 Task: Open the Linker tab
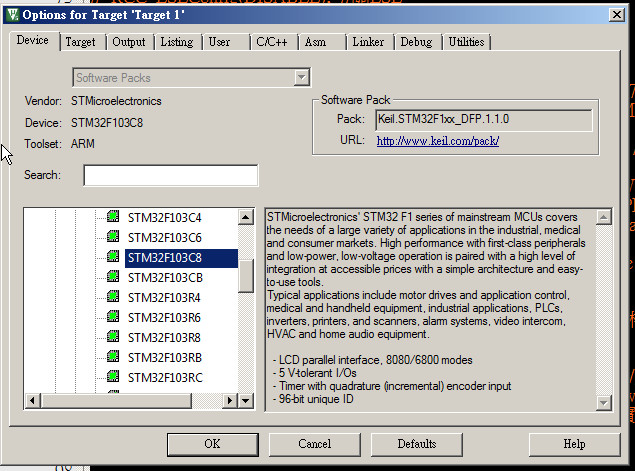tap(368, 42)
